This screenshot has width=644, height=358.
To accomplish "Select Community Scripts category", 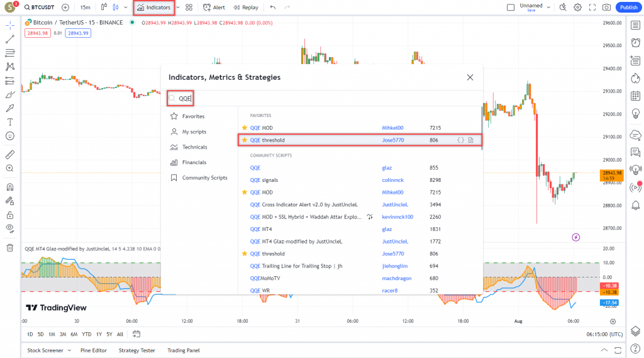I will 204,178.
